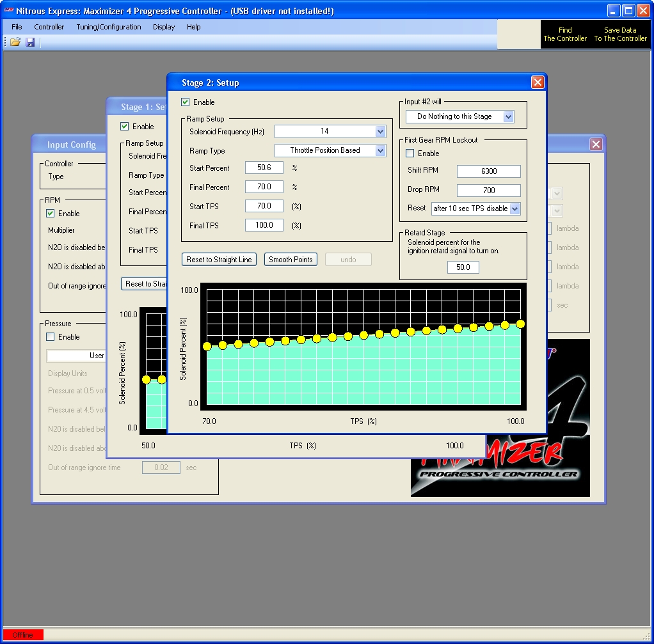Click Find The Controller button
This screenshot has height=644, width=654.
coord(565,34)
